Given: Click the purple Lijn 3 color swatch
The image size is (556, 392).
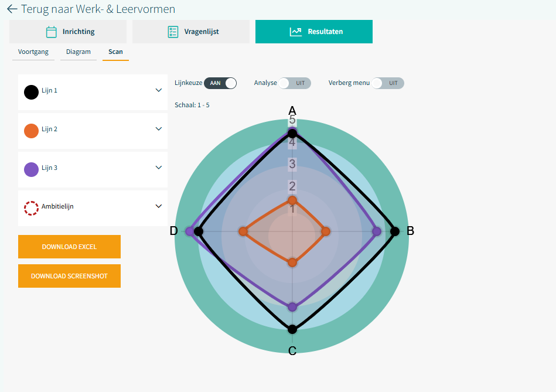Looking at the screenshot, I should pyautogui.click(x=31, y=169).
